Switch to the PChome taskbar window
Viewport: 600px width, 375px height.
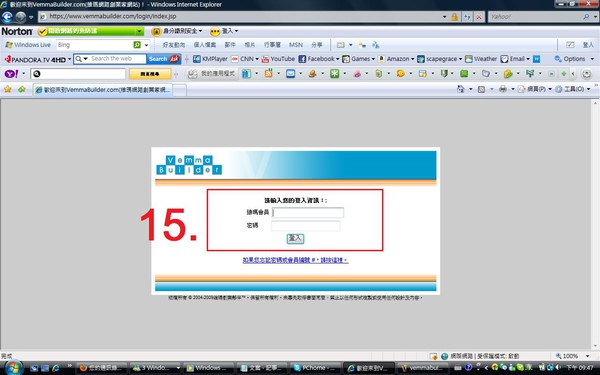point(315,368)
